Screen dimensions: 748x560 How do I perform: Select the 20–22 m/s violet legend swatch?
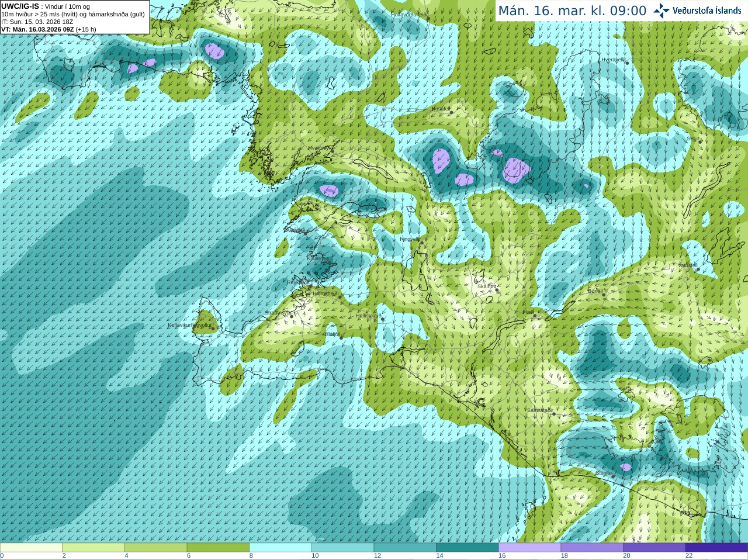click(654, 548)
